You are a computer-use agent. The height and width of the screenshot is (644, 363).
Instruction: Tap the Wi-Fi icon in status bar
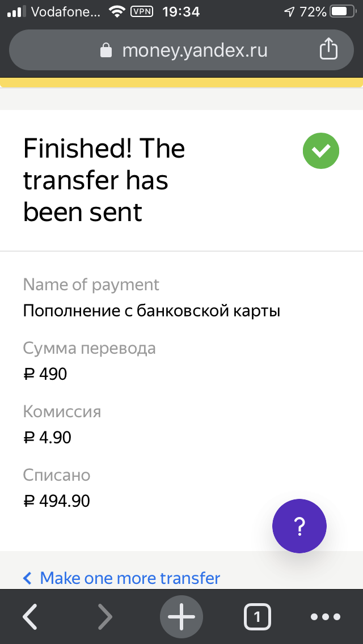[118, 11]
